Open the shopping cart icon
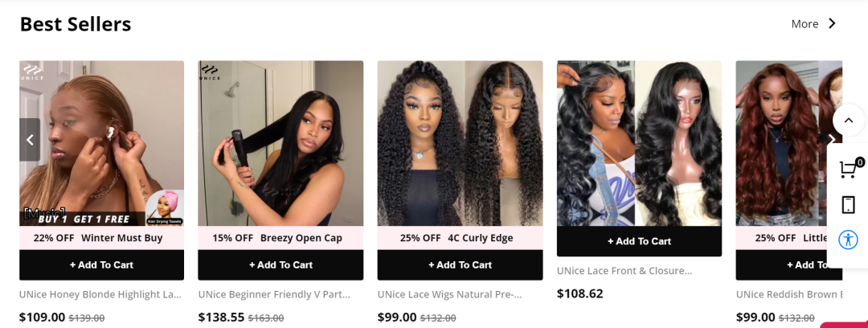The image size is (868, 328). point(848,169)
